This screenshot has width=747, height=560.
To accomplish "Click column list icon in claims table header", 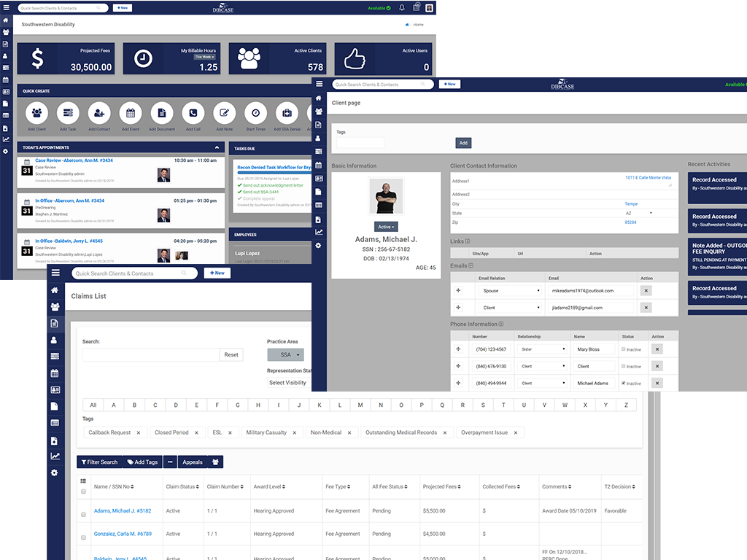I will pos(83,481).
